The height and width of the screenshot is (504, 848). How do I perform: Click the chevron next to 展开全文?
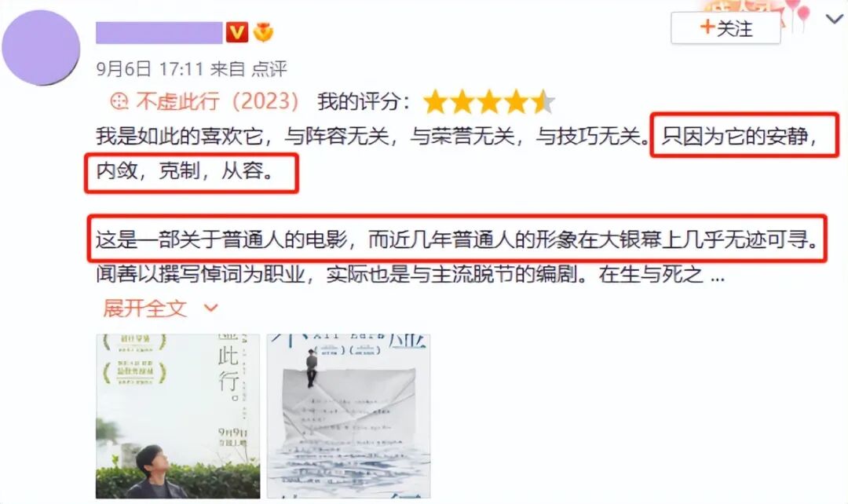click(x=210, y=309)
